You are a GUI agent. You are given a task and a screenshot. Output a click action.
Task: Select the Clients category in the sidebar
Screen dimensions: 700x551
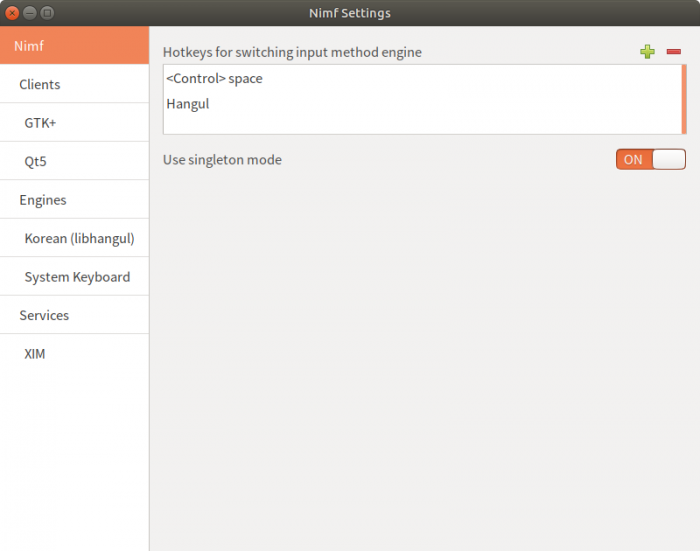[x=40, y=85]
